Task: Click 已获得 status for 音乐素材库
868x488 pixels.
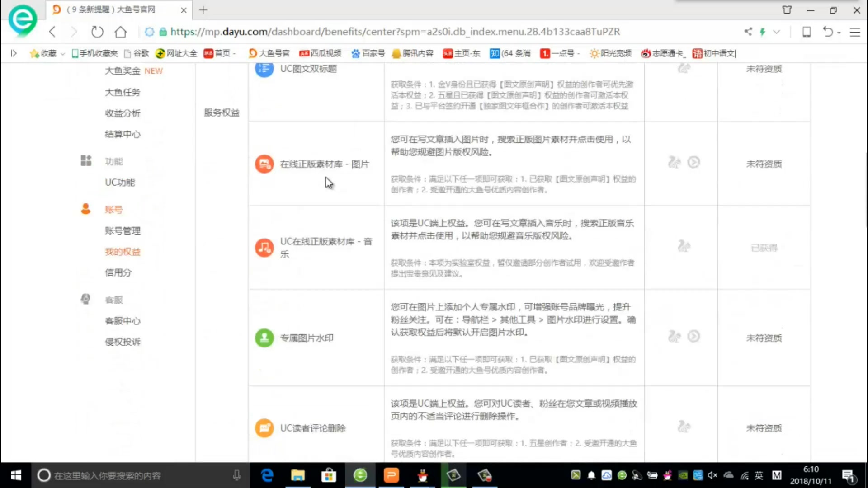Action: (x=764, y=248)
